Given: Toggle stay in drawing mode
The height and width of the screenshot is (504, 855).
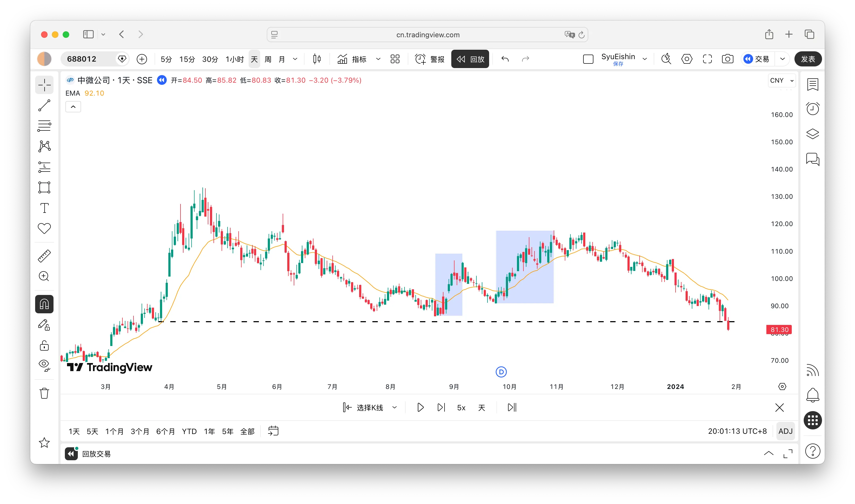Looking at the screenshot, I should click(x=44, y=325).
